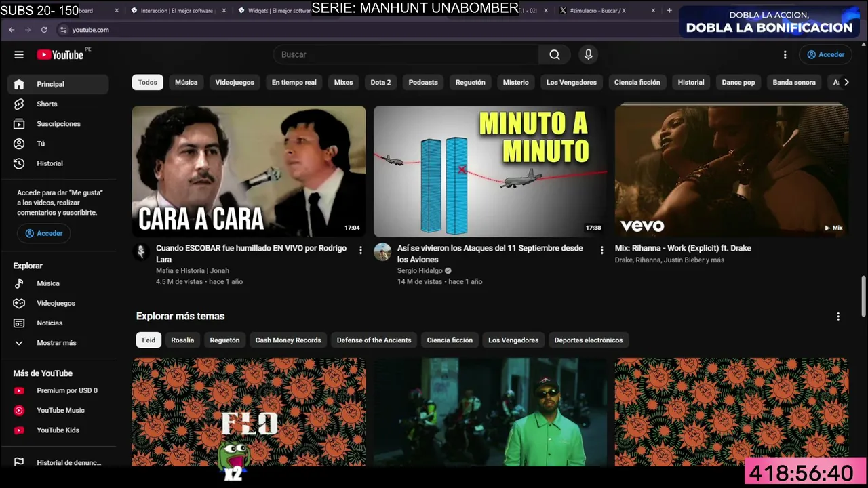The width and height of the screenshot is (868, 488).
Task: Select the Rosalía topic chip
Action: click(x=182, y=340)
